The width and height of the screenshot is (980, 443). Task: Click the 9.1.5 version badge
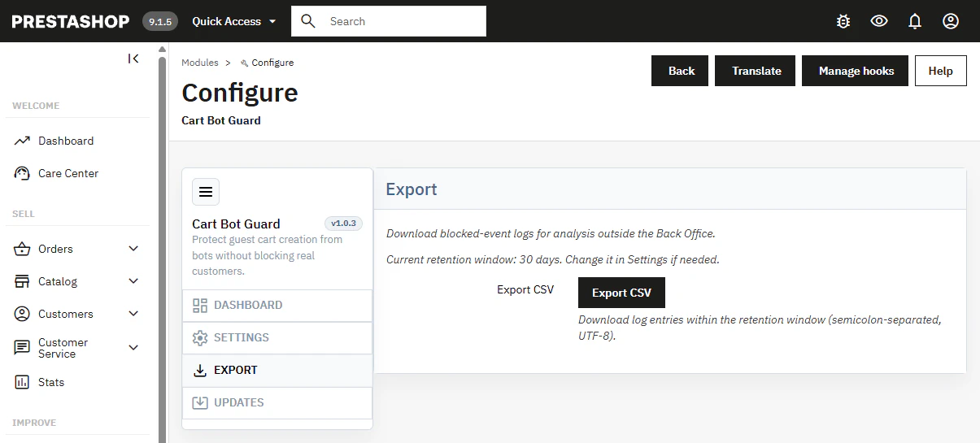160,22
